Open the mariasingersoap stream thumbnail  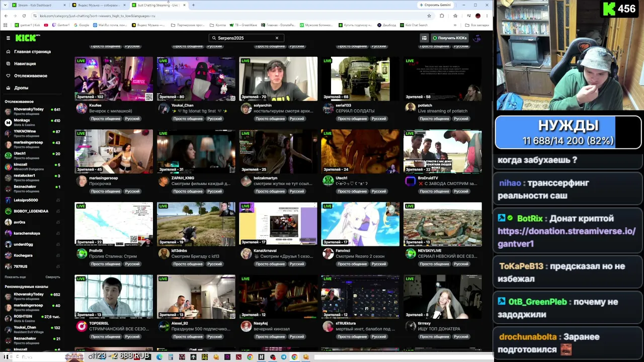point(114,151)
